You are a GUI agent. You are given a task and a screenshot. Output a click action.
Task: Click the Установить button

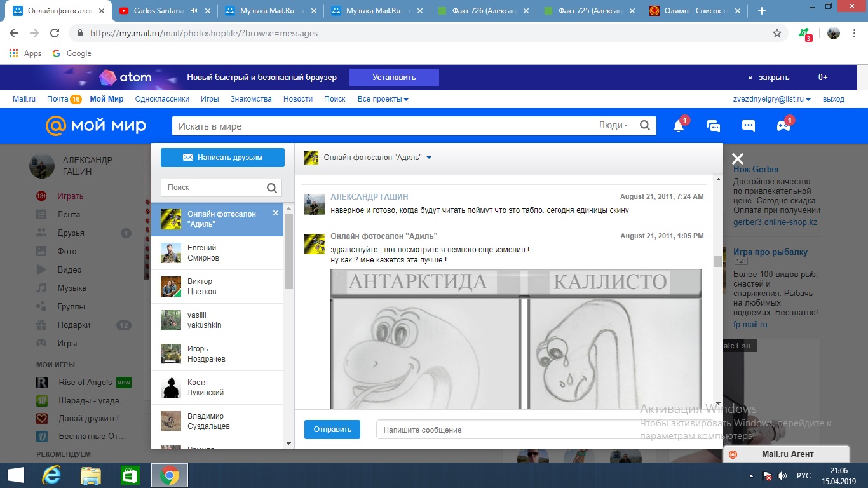pyautogui.click(x=394, y=78)
